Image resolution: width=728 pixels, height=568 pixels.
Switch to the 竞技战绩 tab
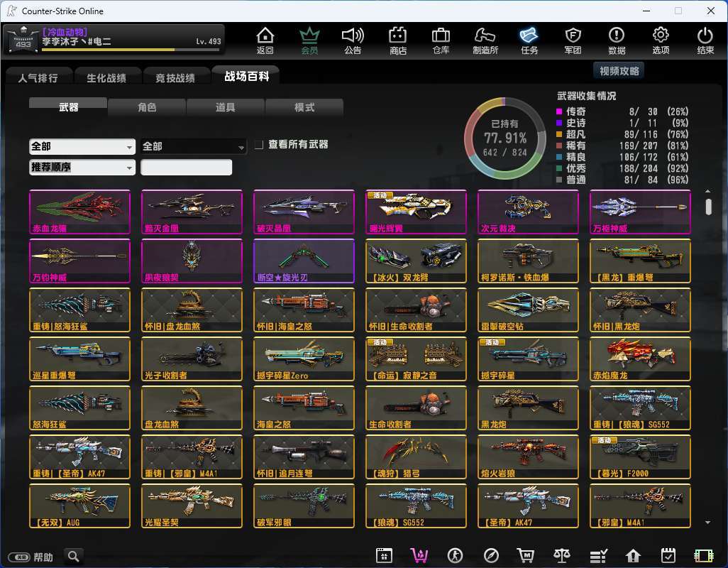coord(175,77)
